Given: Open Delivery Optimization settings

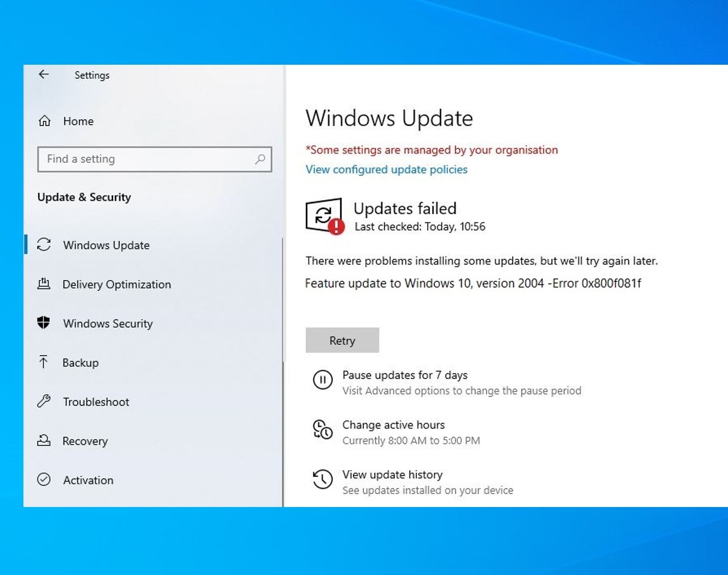Looking at the screenshot, I should tap(116, 285).
